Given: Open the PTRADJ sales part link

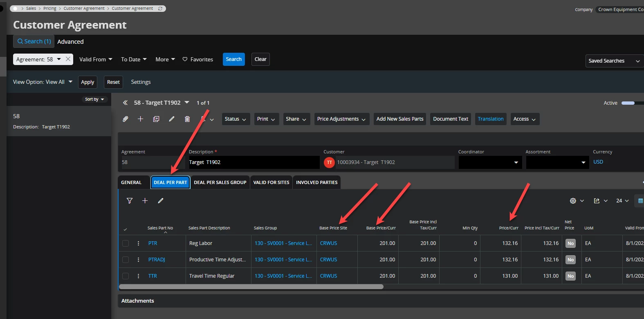Looking at the screenshot, I should [x=157, y=260].
